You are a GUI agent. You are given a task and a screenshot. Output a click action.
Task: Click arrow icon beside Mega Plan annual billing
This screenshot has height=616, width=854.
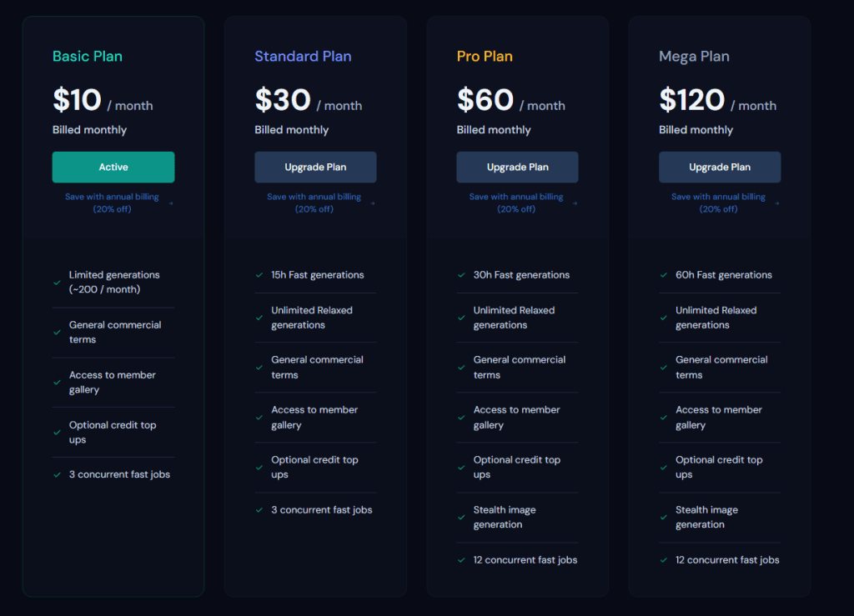point(777,203)
